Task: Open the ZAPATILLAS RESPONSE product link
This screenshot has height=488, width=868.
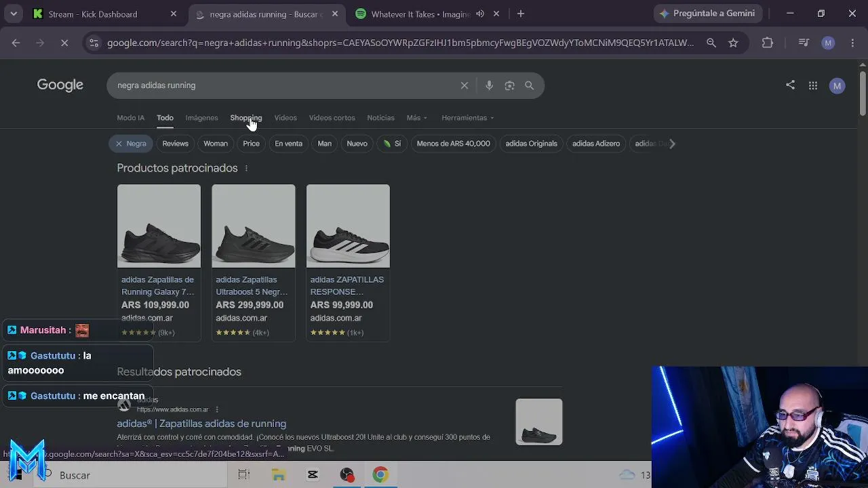Action: pos(347,286)
